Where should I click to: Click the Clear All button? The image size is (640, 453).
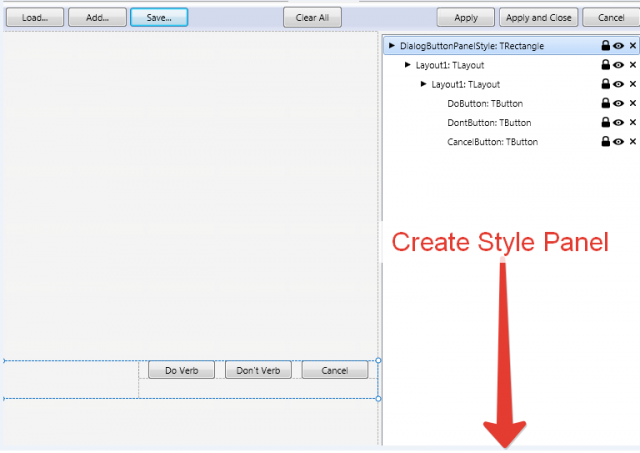(312, 18)
